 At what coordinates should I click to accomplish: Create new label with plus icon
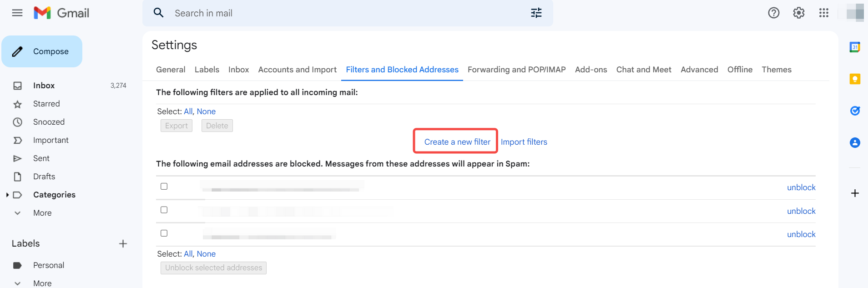point(123,244)
